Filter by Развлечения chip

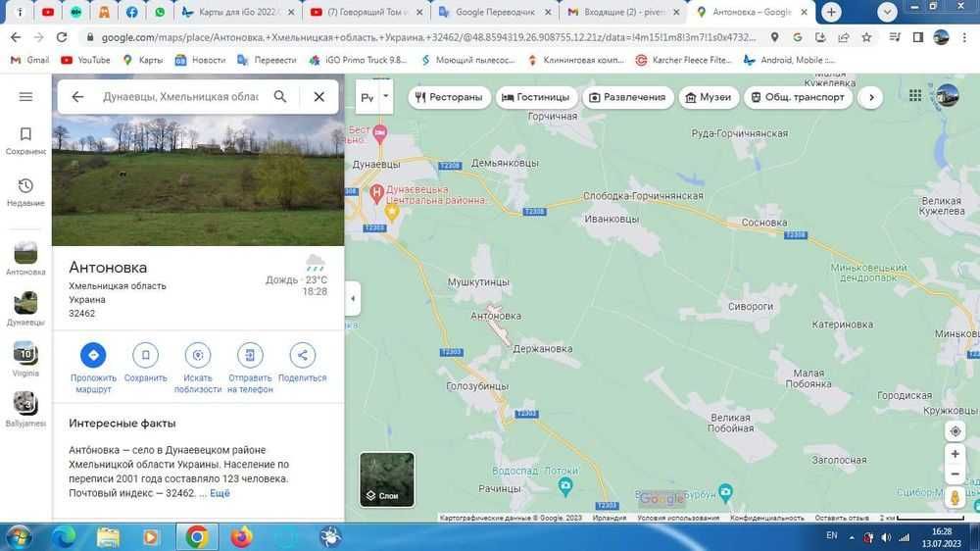coord(627,97)
